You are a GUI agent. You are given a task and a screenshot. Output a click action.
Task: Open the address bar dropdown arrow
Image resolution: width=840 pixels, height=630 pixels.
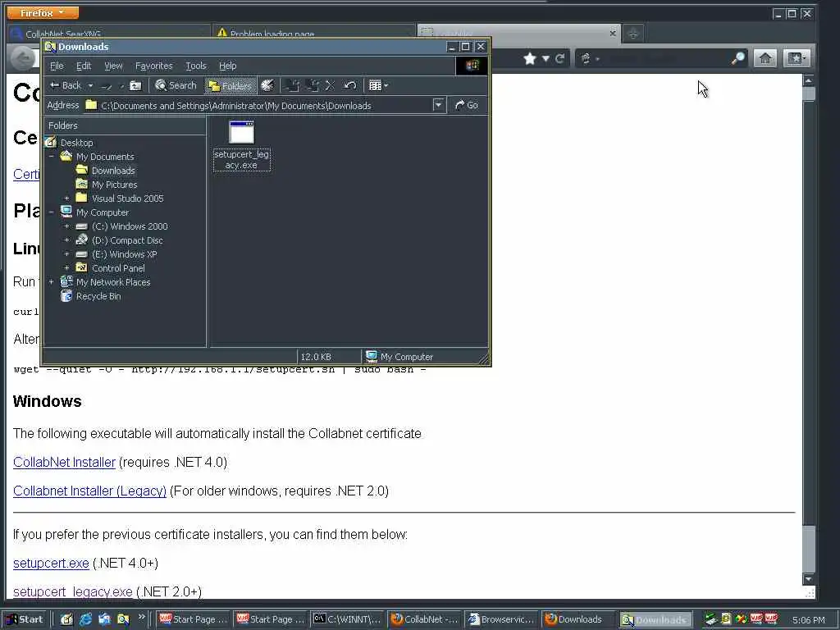(x=438, y=105)
